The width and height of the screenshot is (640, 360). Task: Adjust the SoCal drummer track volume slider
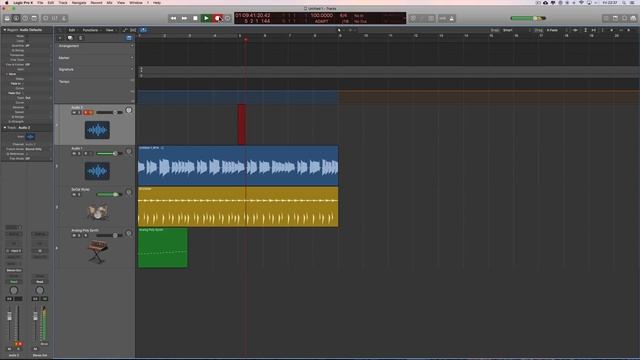click(x=109, y=195)
